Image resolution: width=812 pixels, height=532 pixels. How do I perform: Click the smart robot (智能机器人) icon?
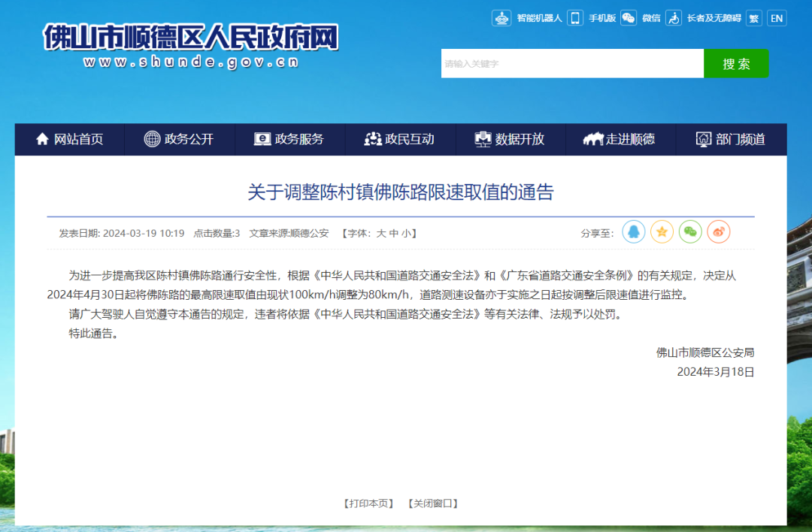click(501, 18)
